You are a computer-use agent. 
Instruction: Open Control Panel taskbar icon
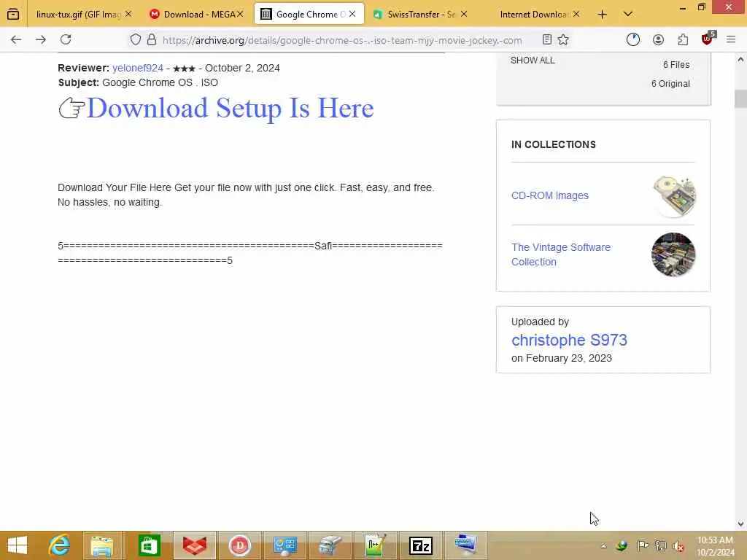285,545
